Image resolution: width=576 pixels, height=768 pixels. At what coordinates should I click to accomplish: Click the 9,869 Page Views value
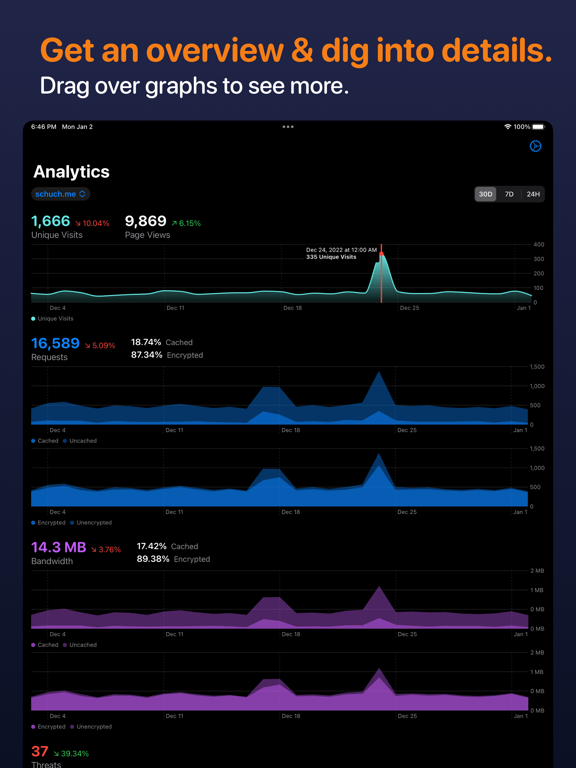click(x=145, y=221)
